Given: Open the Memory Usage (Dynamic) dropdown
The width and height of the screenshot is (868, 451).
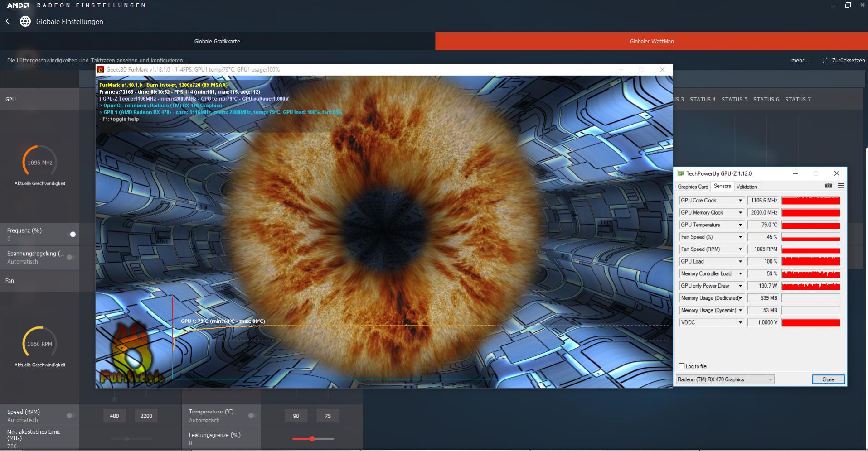Looking at the screenshot, I should pyautogui.click(x=741, y=310).
